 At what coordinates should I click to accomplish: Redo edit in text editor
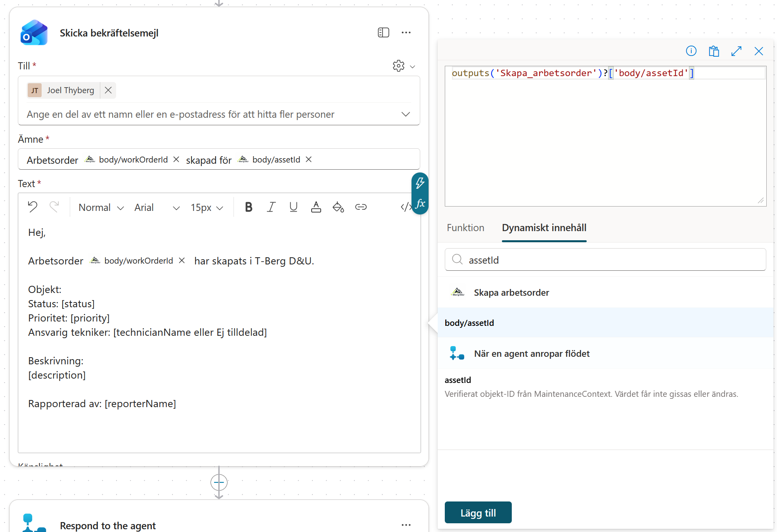54,207
